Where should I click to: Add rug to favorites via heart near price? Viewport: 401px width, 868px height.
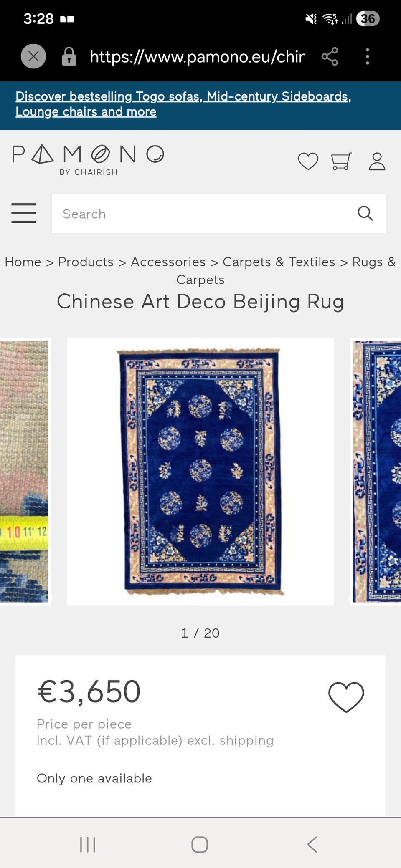(346, 697)
